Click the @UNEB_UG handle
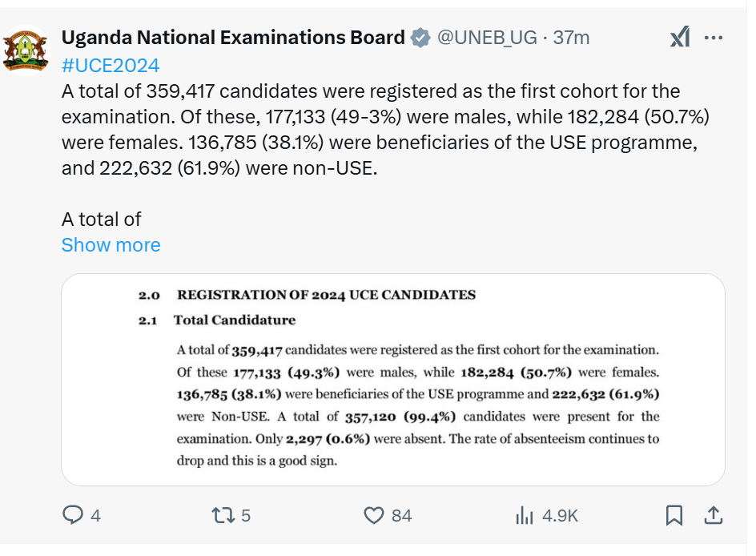 click(487, 38)
